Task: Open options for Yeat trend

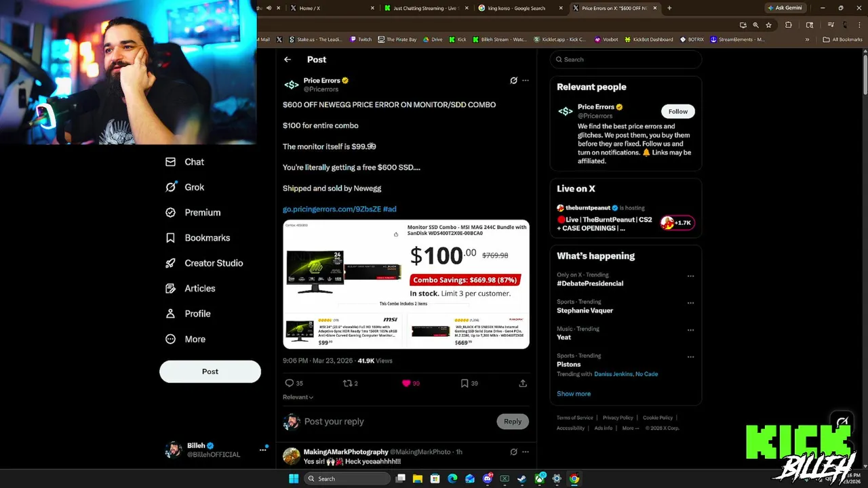Action: (x=690, y=330)
